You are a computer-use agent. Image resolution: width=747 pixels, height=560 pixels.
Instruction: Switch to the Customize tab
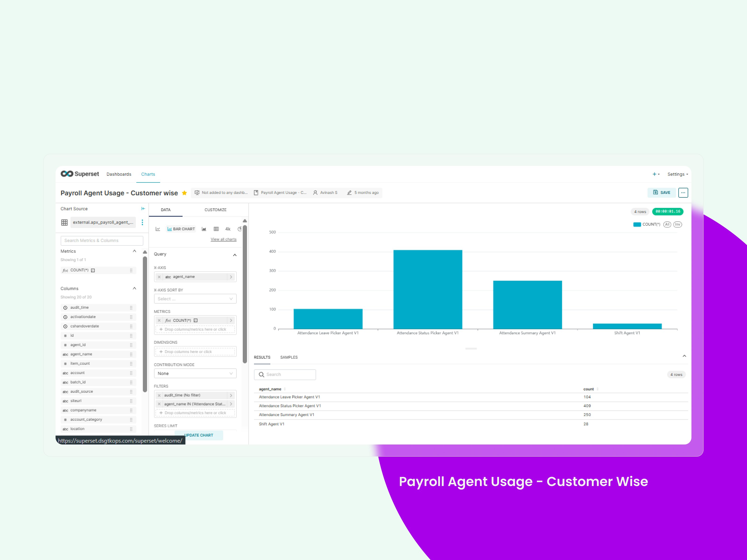pos(215,210)
